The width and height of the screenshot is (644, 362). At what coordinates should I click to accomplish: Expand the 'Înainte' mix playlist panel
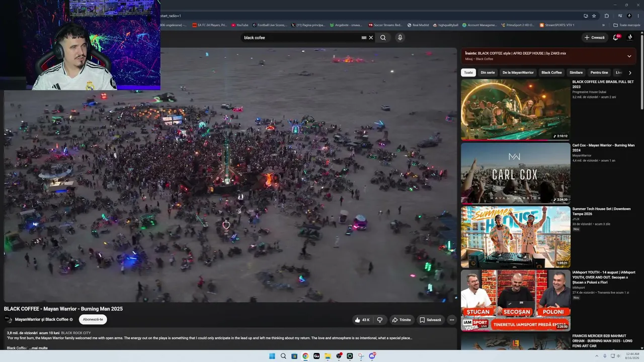tap(629, 56)
